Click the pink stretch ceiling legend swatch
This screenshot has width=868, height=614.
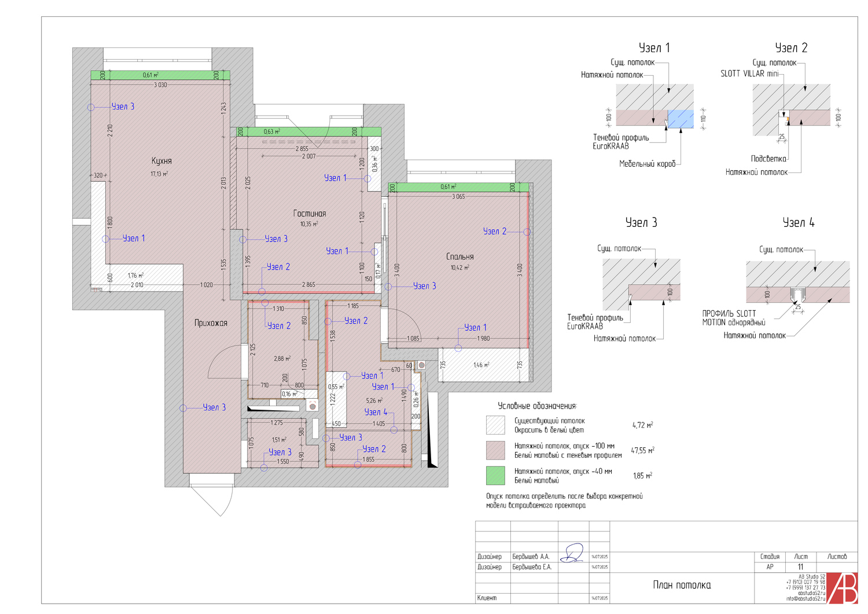click(x=495, y=450)
